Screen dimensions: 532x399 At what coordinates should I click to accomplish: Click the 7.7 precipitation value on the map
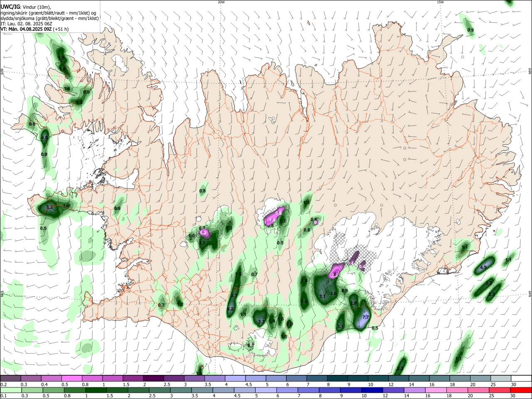(x=366, y=317)
